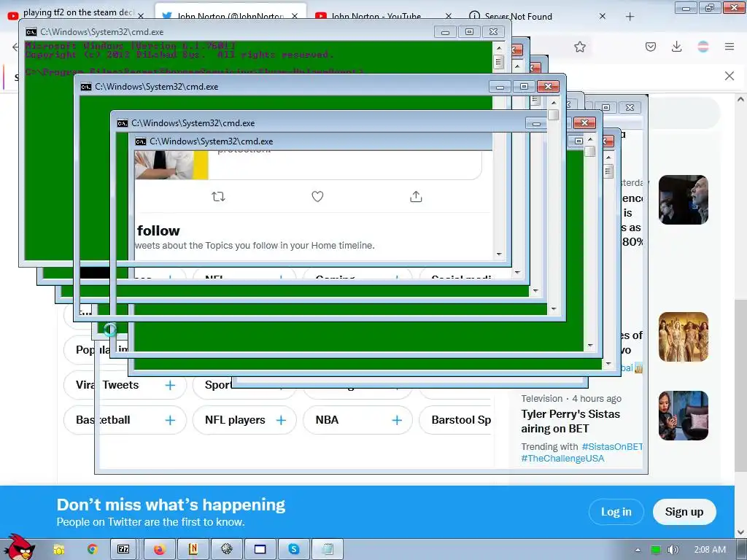Click the Log in button
Screen dimensions: 747x560
[616, 512]
